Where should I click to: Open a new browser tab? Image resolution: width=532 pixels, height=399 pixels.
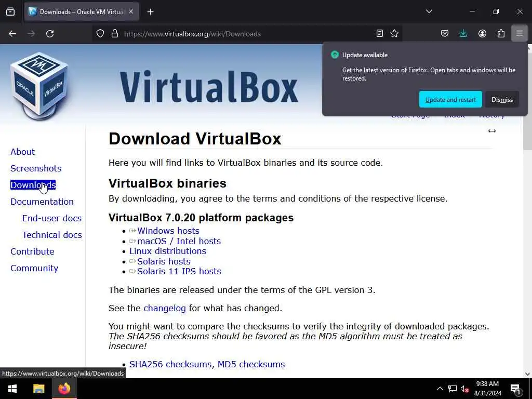(x=150, y=12)
